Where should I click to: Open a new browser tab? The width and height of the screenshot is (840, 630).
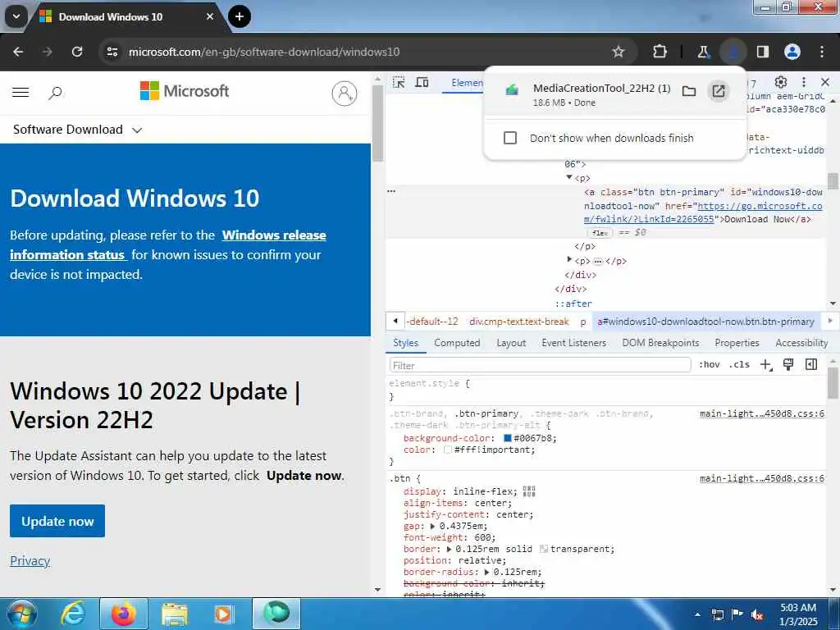coord(239,16)
